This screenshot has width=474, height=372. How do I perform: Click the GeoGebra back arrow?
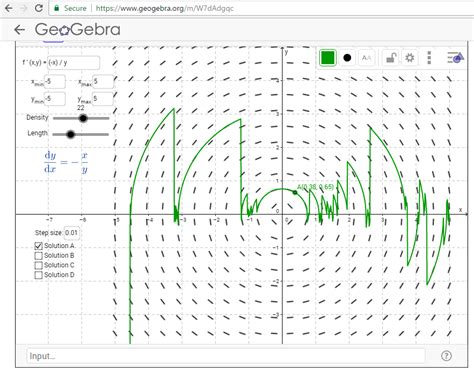coord(19,30)
